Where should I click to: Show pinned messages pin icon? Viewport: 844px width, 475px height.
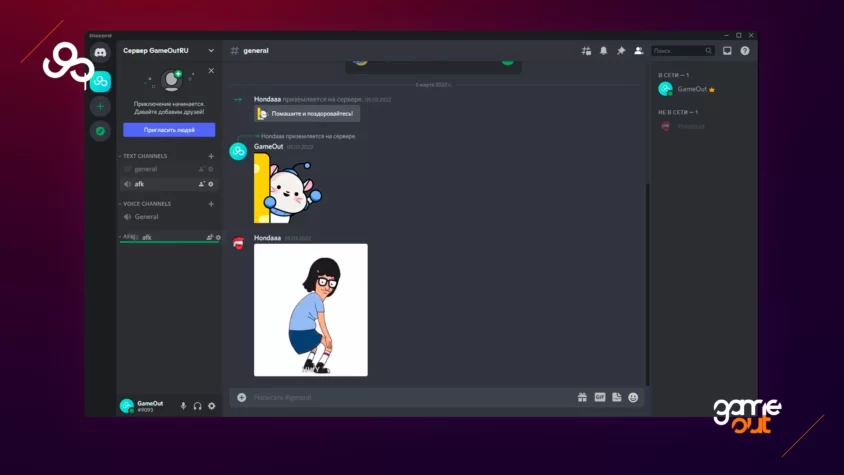tap(621, 51)
